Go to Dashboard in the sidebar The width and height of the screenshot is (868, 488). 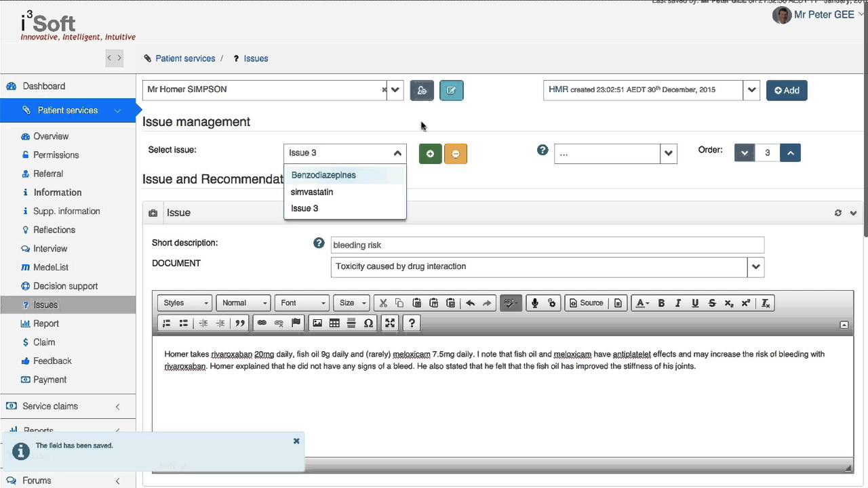point(44,86)
